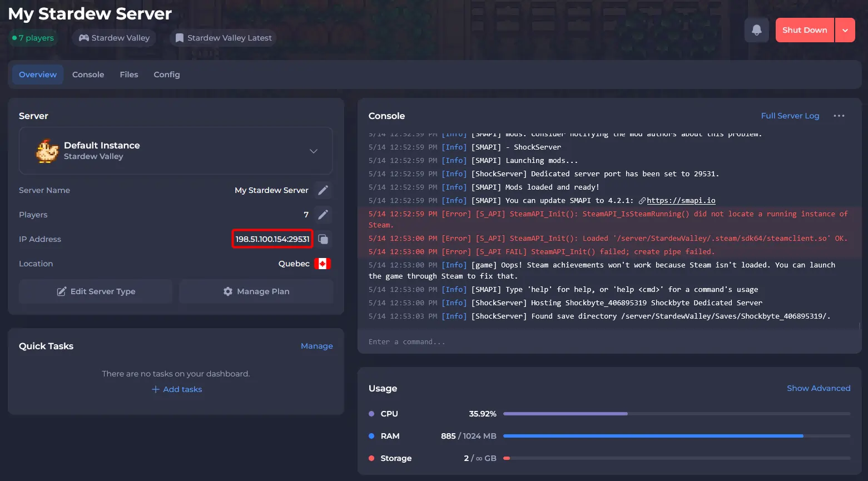Click the Found save directory log line
868x481 pixels.
coord(599,316)
